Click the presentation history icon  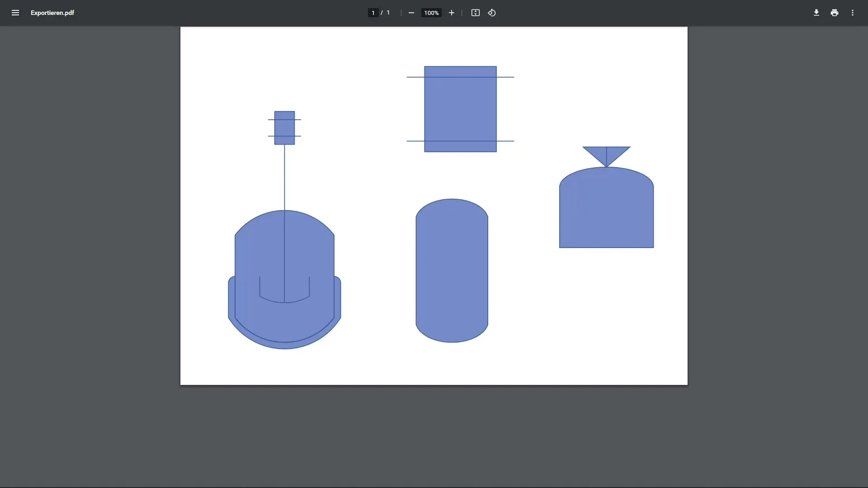click(x=492, y=13)
